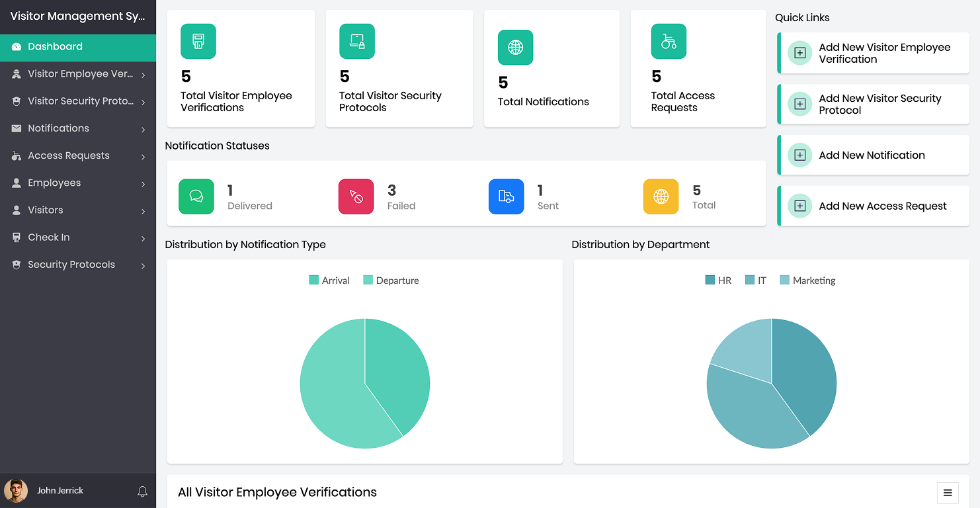Click the Total Notifications globe icon

(x=515, y=48)
